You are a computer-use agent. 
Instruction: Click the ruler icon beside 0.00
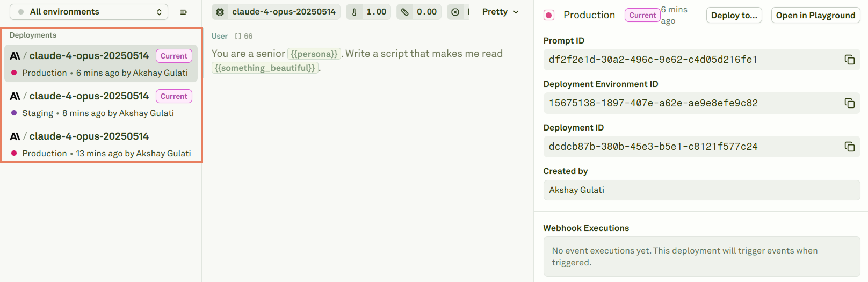[405, 12]
